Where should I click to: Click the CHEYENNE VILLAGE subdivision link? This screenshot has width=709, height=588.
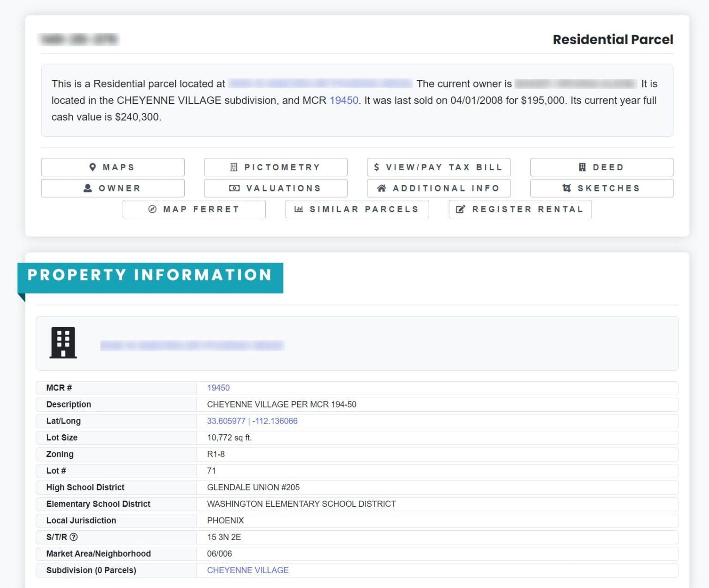(x=247, y=570)
